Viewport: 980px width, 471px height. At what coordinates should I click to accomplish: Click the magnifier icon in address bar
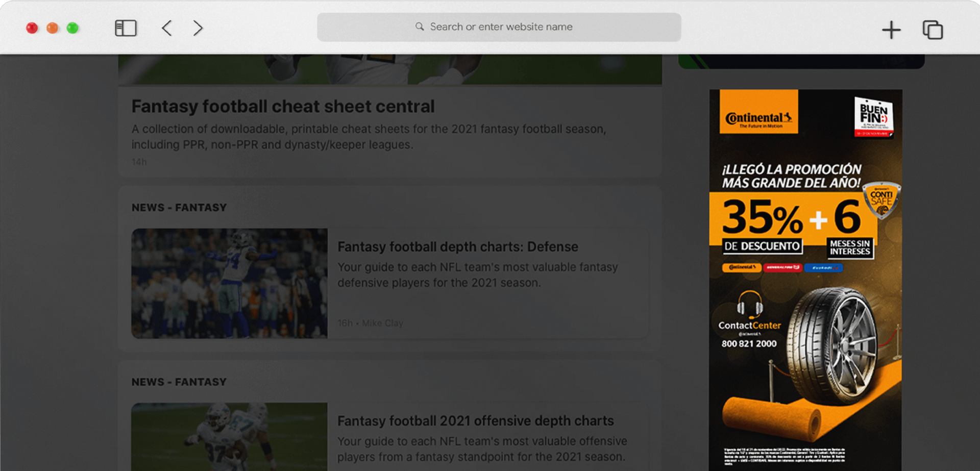click(420, 27)
